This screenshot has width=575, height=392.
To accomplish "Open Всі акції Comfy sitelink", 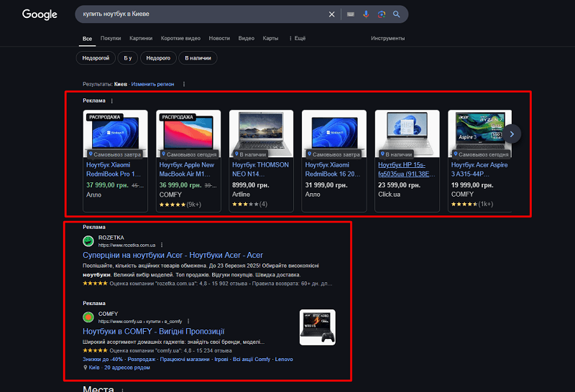I will pos(252,360).
